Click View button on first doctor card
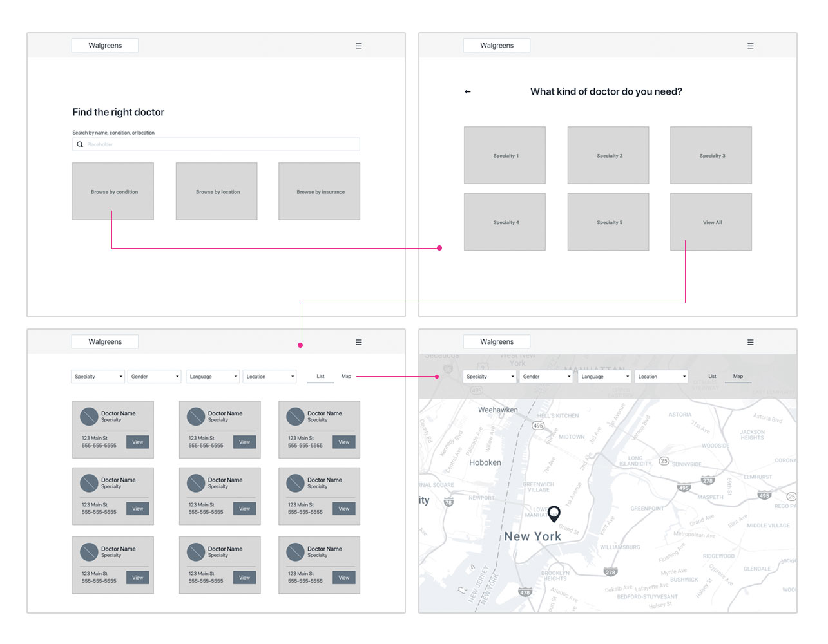 (x=138, y=442)
